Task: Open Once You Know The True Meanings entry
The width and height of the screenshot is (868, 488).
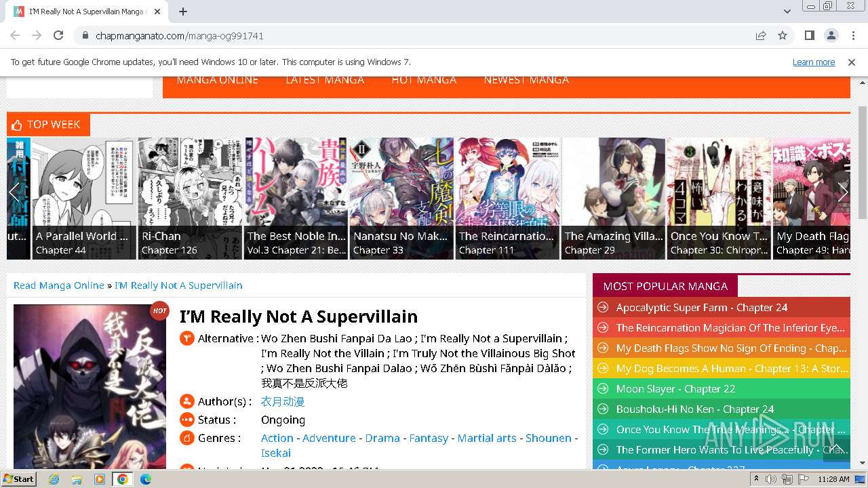Action: coord(731,429)
